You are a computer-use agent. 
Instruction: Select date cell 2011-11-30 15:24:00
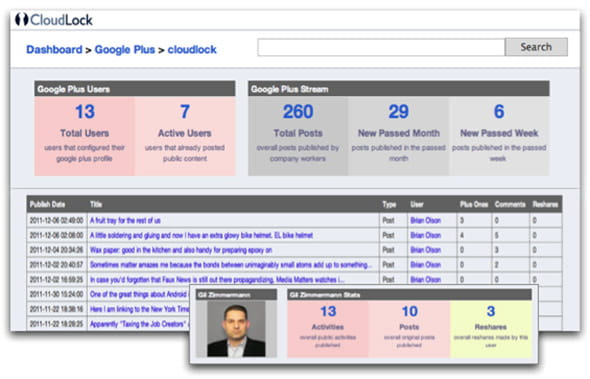coord(56,294)
